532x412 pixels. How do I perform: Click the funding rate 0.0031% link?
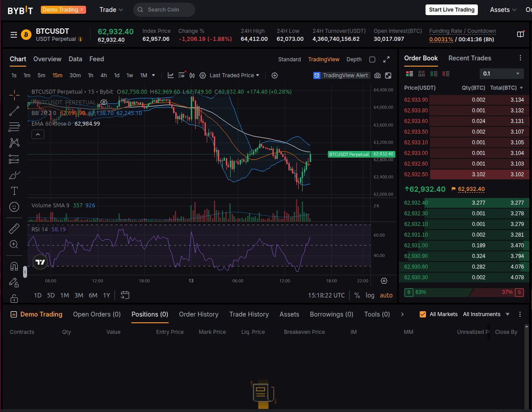click(441, 40)
